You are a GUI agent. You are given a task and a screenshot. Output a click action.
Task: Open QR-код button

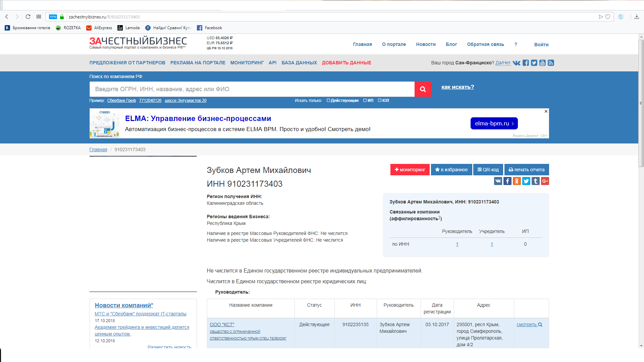click(x=488, y=170)
